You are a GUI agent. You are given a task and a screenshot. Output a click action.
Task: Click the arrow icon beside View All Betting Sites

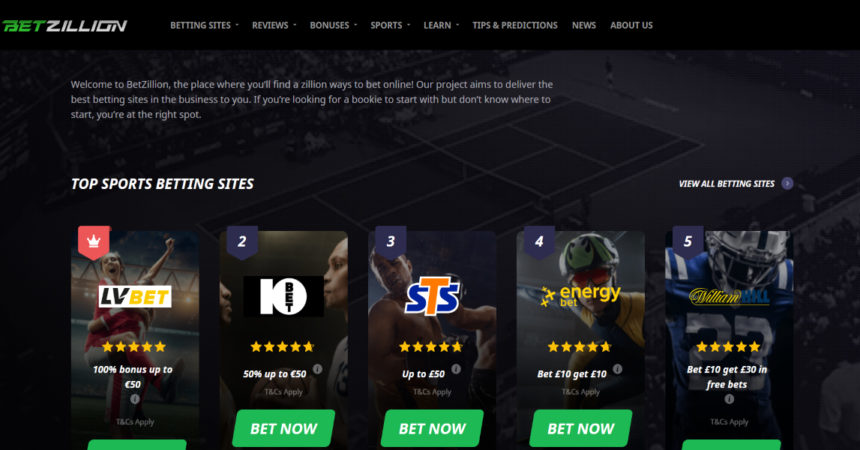(788, 183)
